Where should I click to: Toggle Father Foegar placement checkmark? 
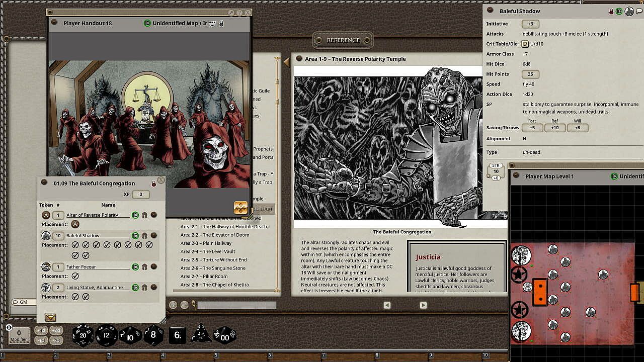tap(75, 276)
